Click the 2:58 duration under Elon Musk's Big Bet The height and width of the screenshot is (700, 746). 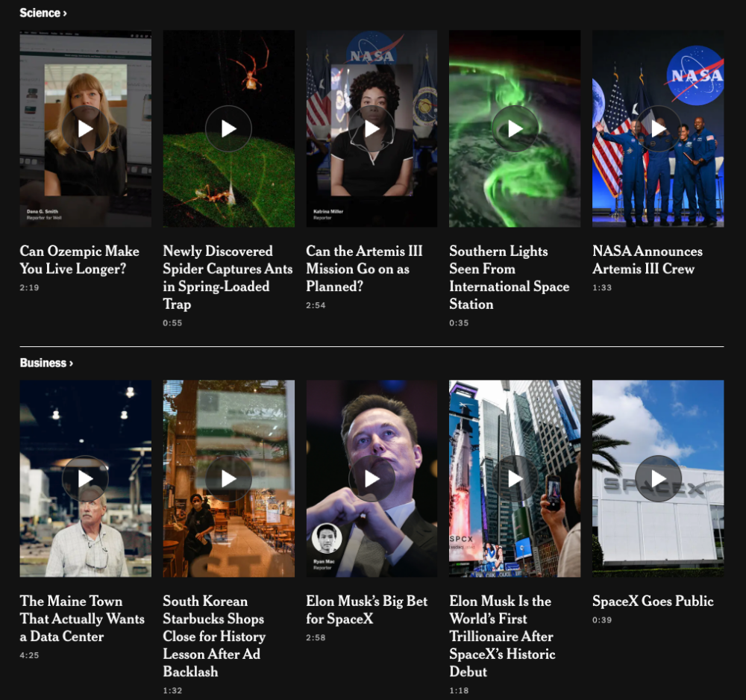[316, 637]
